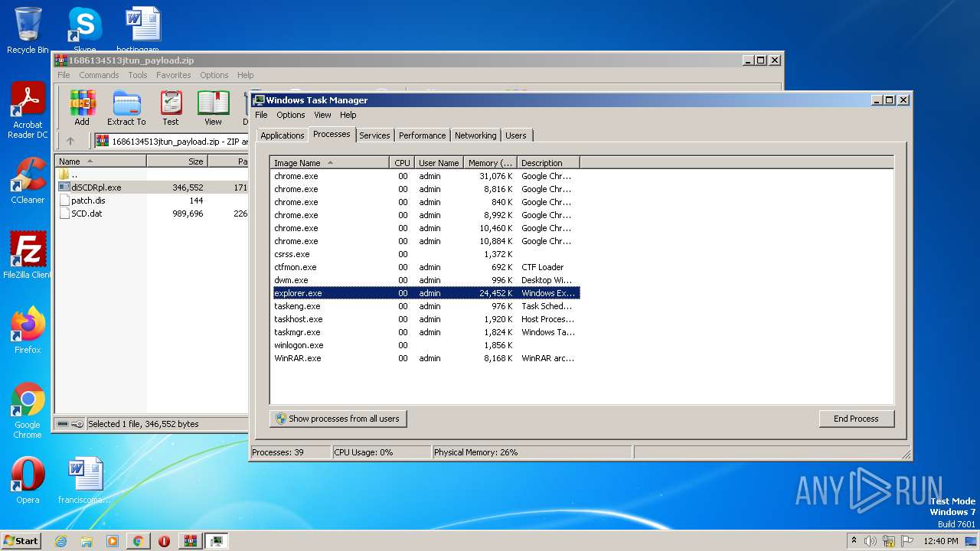Open Commands menu in WinRAR
The height and width of the screenshot is (551, 980).
[x=99, y=75]
